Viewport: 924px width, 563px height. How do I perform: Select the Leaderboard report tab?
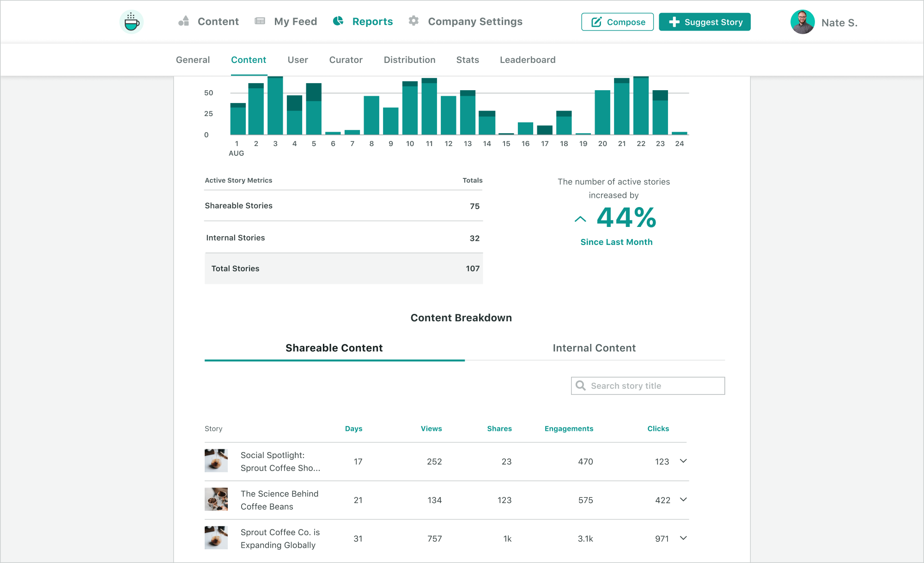tap(527, 60)
